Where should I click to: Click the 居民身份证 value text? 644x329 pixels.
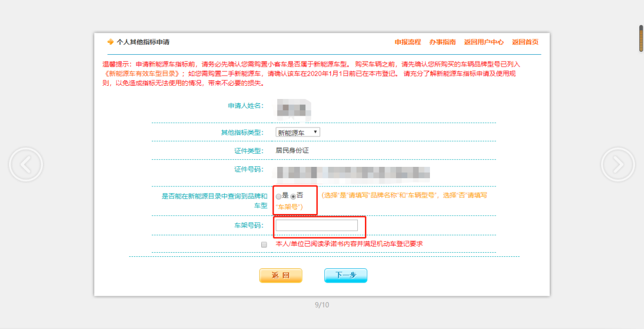292,150
